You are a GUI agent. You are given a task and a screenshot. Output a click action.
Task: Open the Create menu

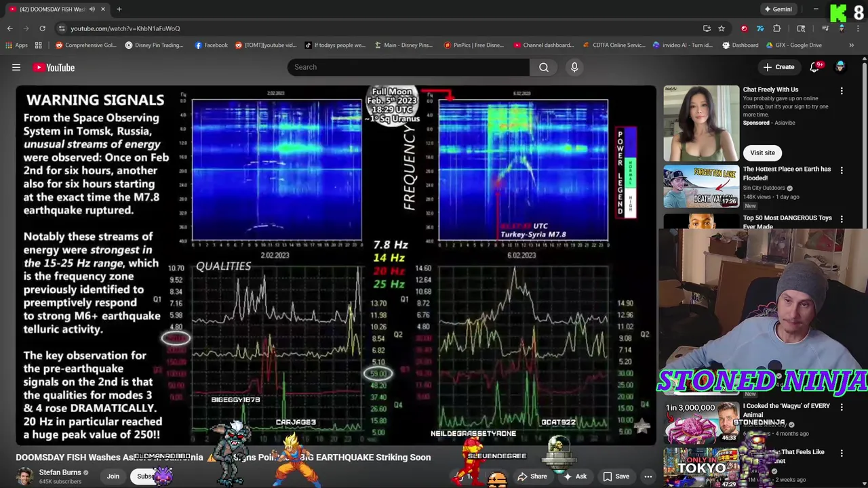click(778, 67)
